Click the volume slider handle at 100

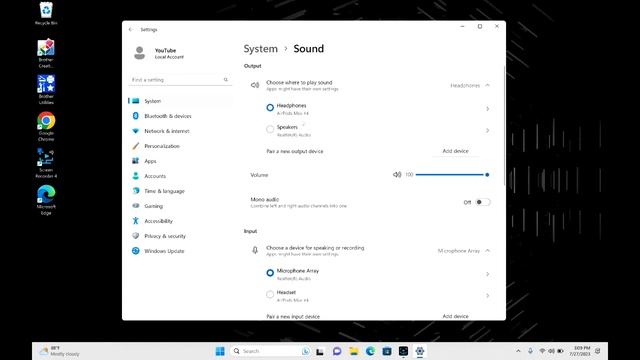(487, 175)
